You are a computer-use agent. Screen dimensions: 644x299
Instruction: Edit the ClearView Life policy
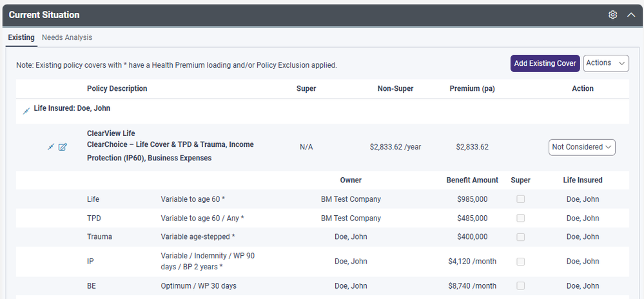point(63,148)
